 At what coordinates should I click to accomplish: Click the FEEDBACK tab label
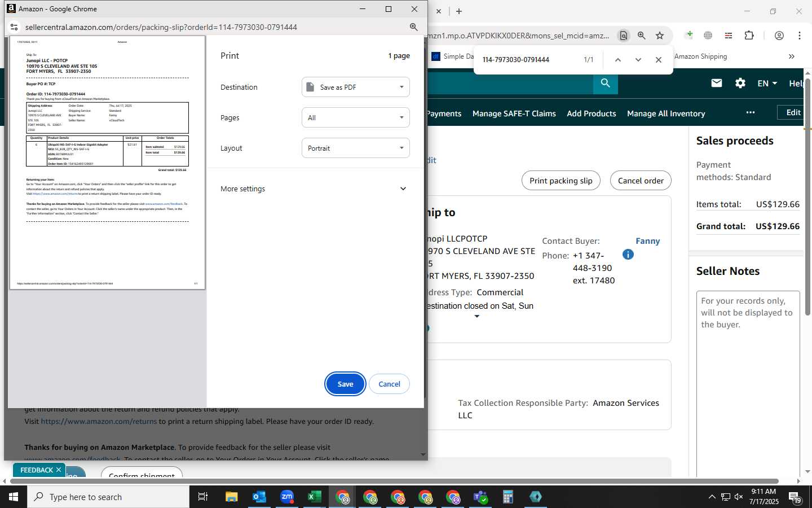[37, 470]
